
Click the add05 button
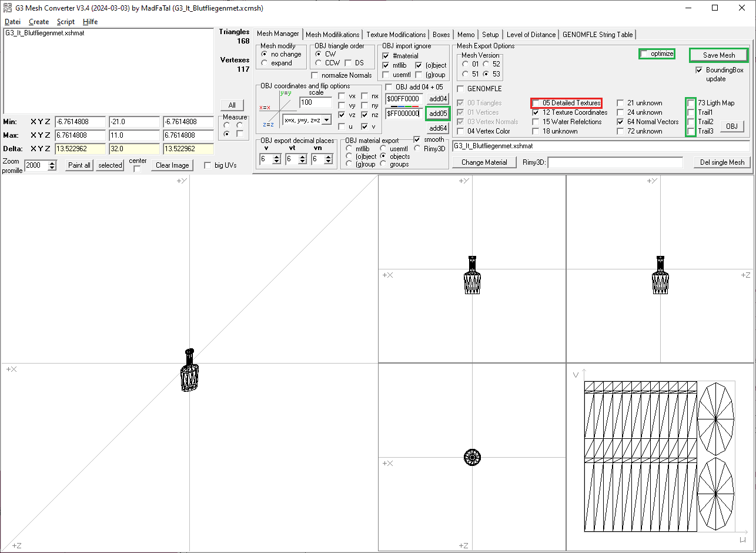[437, 113]
